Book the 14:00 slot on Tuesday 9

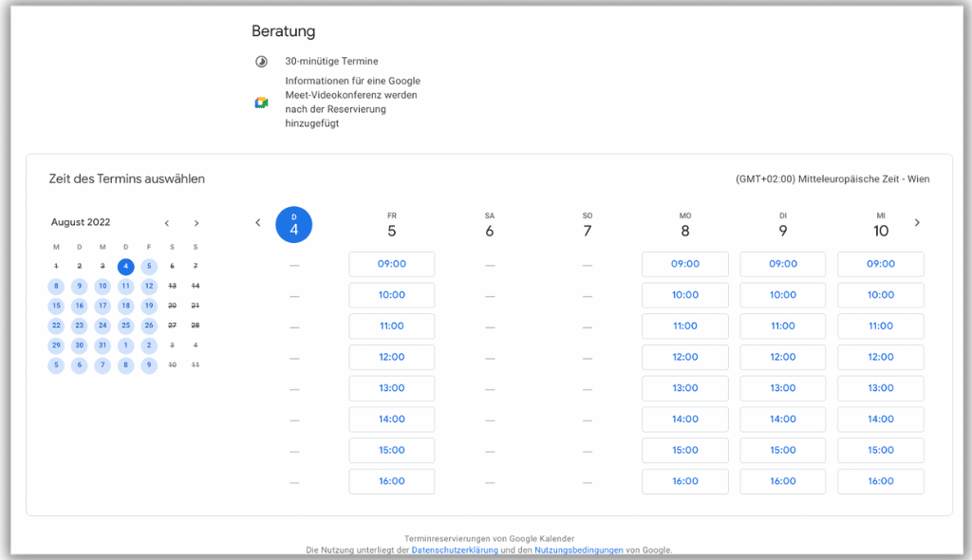(x=782, y=419)
